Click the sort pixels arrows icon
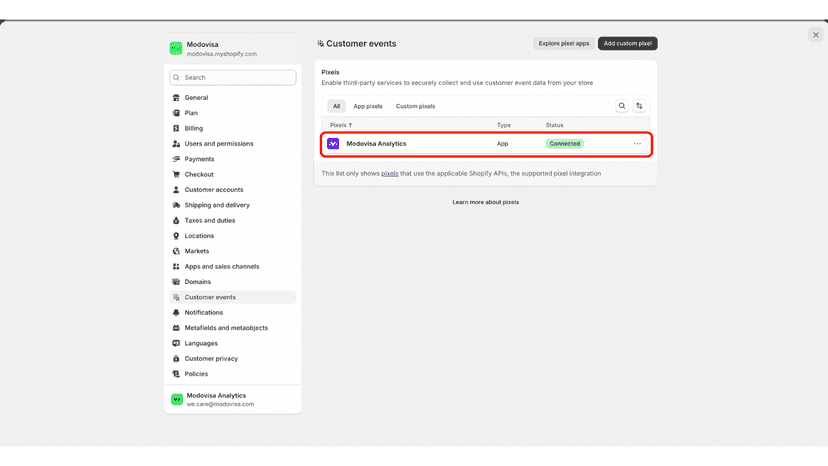This screenshot has height=466, width=828. (639, 106)
